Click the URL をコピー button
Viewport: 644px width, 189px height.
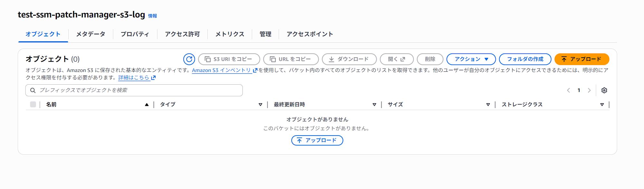point(291,59)
